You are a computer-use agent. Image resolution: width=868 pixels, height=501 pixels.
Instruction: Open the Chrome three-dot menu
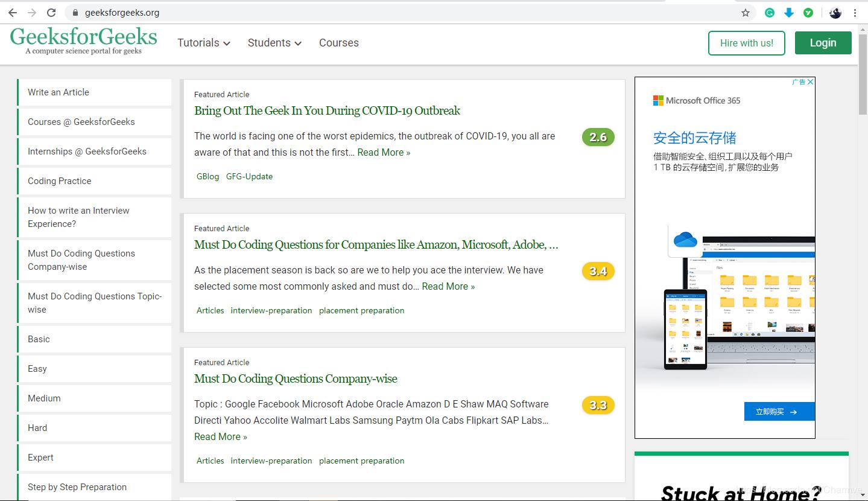[x=855, y=13]
